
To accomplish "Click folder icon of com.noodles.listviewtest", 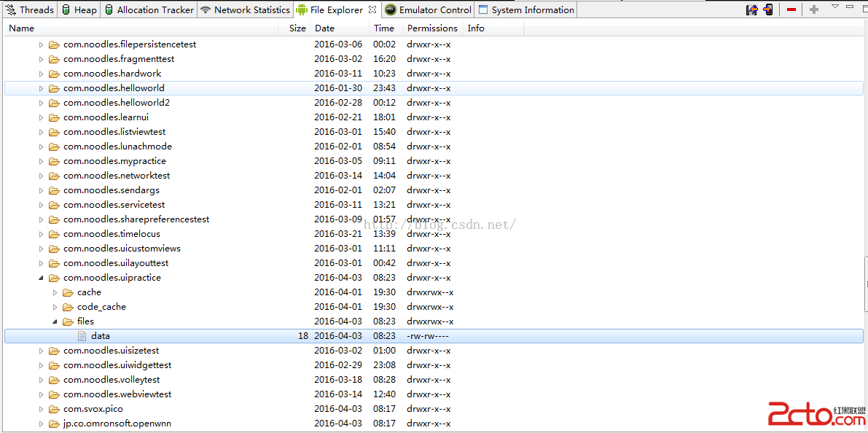I will point(54,132).
